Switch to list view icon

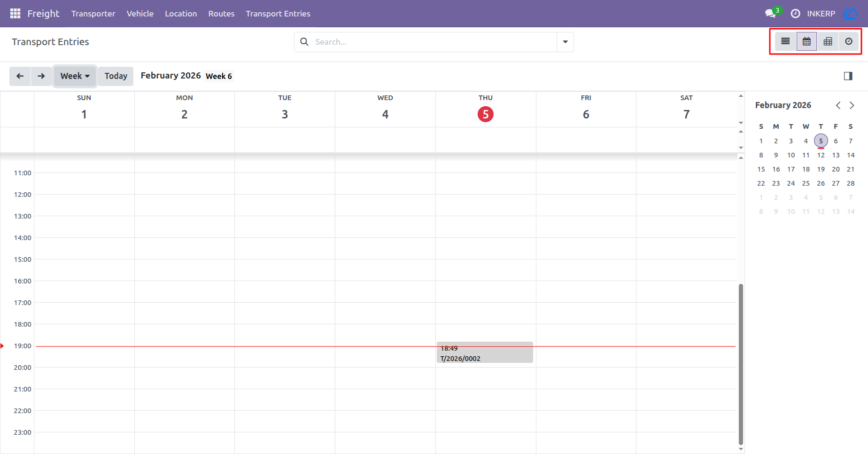(x=785, y=41)
